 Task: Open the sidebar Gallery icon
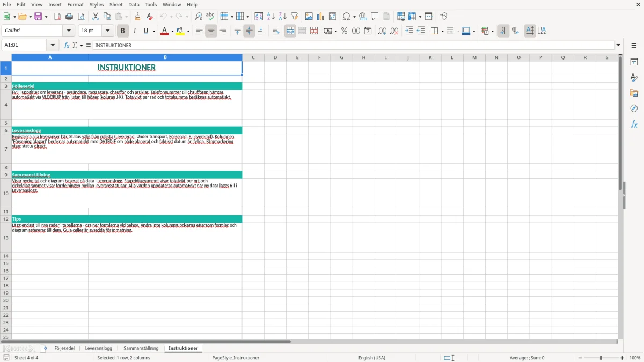coord(634,93)
